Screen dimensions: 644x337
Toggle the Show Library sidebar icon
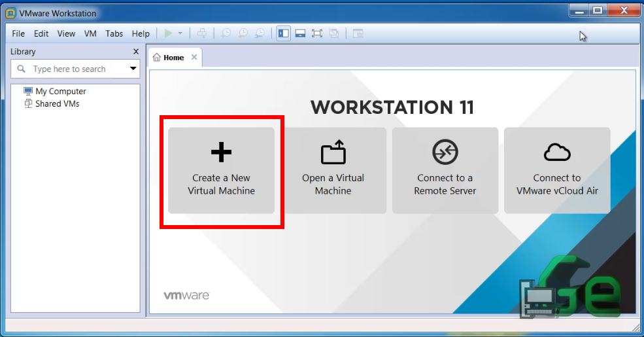[x=283, y=33]
